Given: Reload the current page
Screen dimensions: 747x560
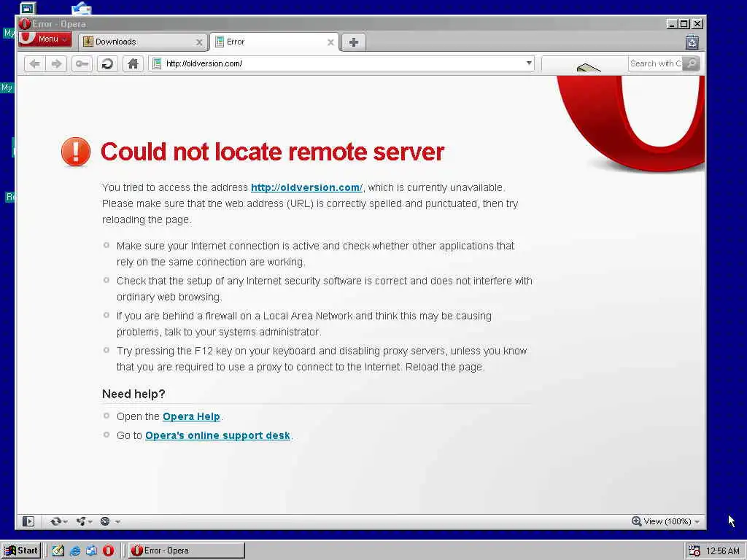Looking at the screenshot, I should tap(108, 63).
